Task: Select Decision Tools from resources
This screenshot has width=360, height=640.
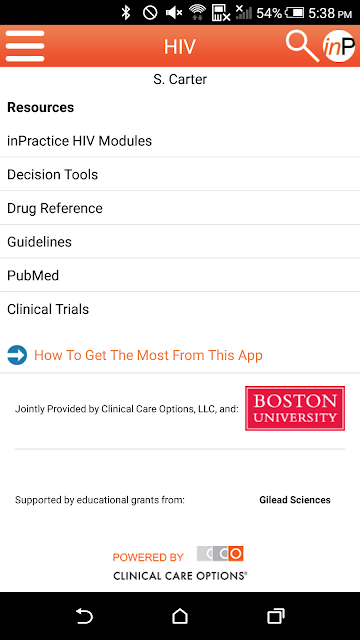Action: [x=180, y=174]
